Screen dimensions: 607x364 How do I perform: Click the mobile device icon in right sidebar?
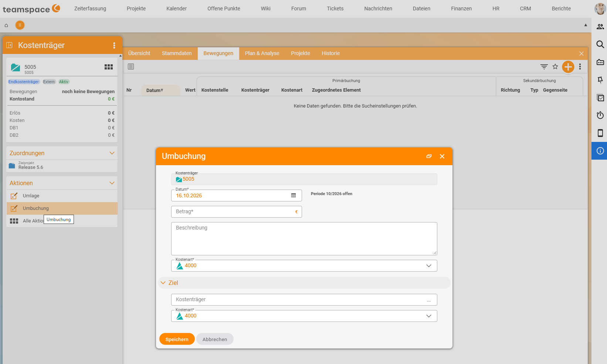coord(600,133)
